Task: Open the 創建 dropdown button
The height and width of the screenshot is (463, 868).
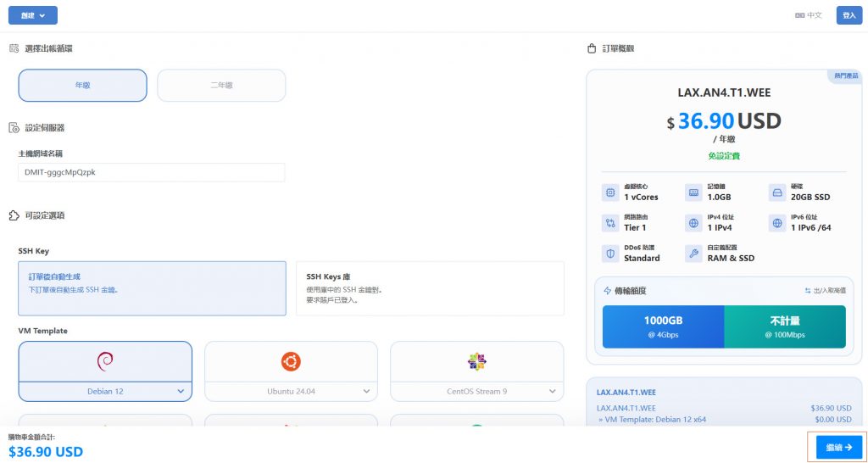Action: coord(33,15)
